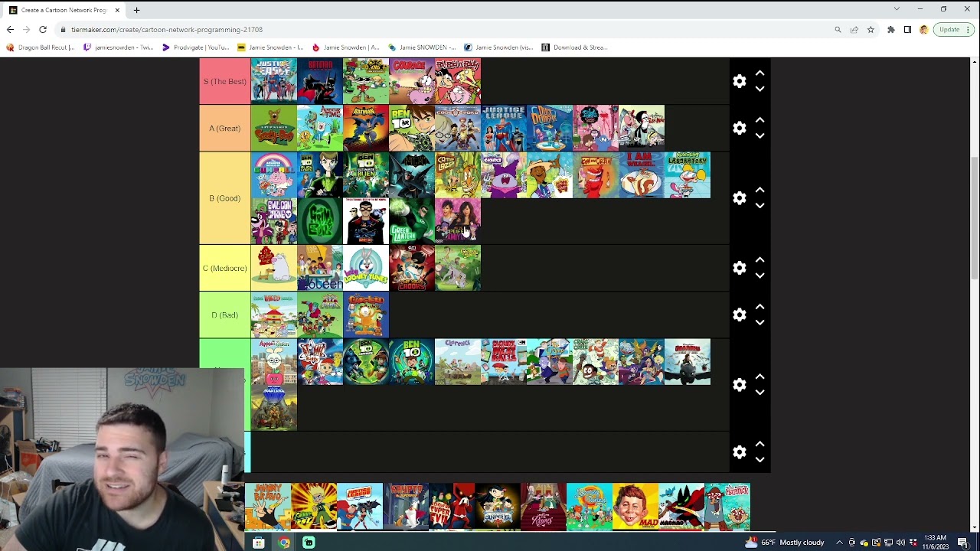Image resolution: width=980 pixels, height=551 pixels.
Task: Open the taskbar volume icon
Action: (900, 543)
